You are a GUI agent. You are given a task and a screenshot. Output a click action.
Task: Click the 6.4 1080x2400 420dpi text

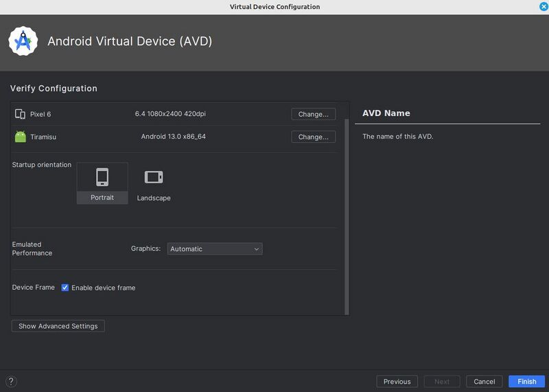[170, 114]
